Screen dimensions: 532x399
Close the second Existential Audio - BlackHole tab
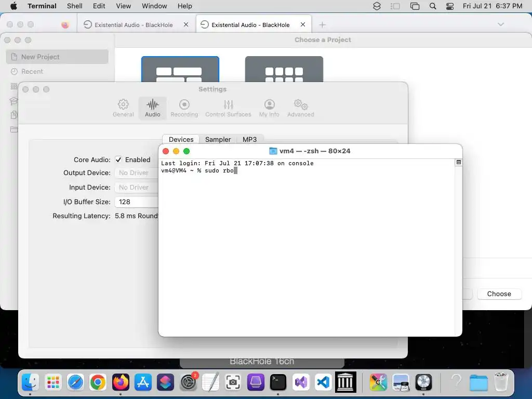(303, 24)
